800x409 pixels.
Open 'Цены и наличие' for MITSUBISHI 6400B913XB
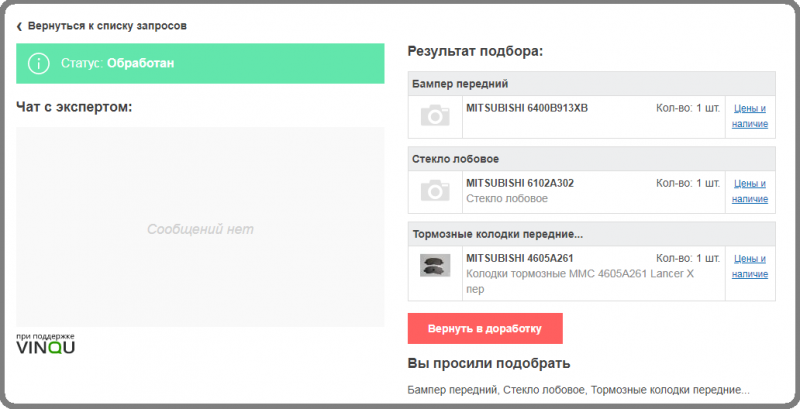pyautogui.click(x=750, y=116)
